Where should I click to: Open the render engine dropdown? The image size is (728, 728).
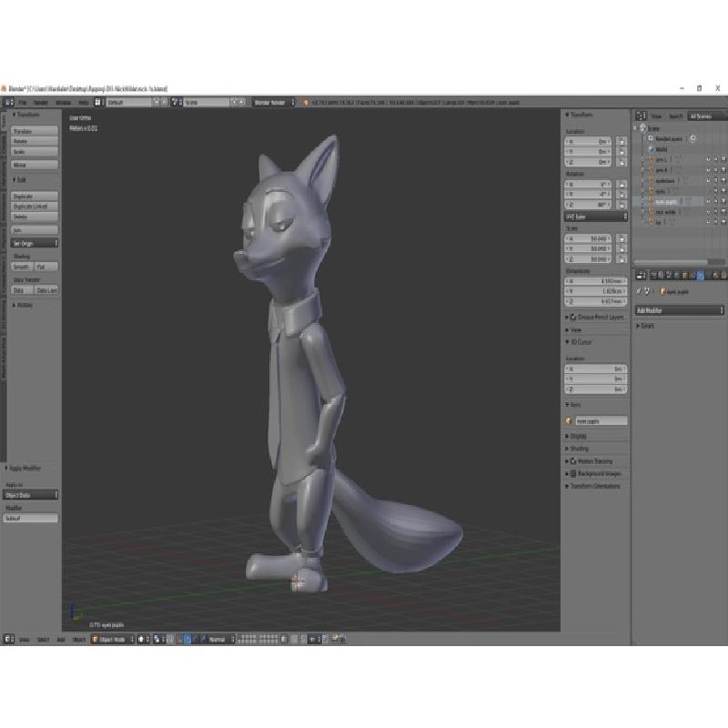(274, 102)
